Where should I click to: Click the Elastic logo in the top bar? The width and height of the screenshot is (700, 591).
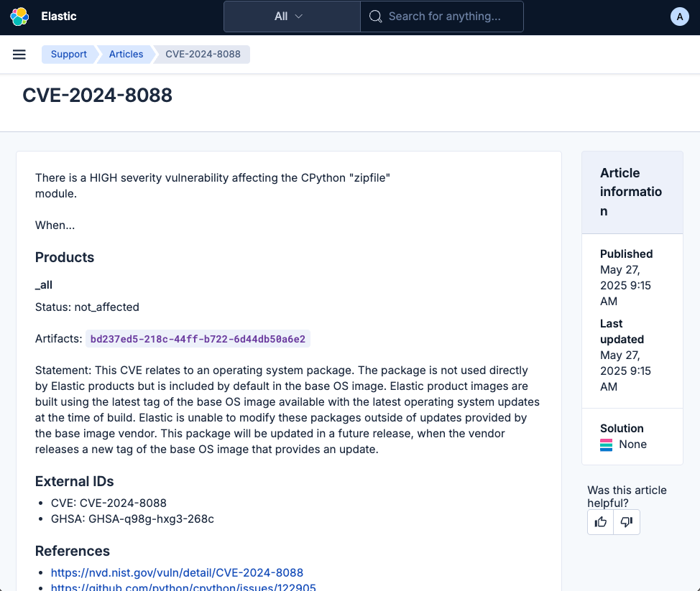[20, 15]
